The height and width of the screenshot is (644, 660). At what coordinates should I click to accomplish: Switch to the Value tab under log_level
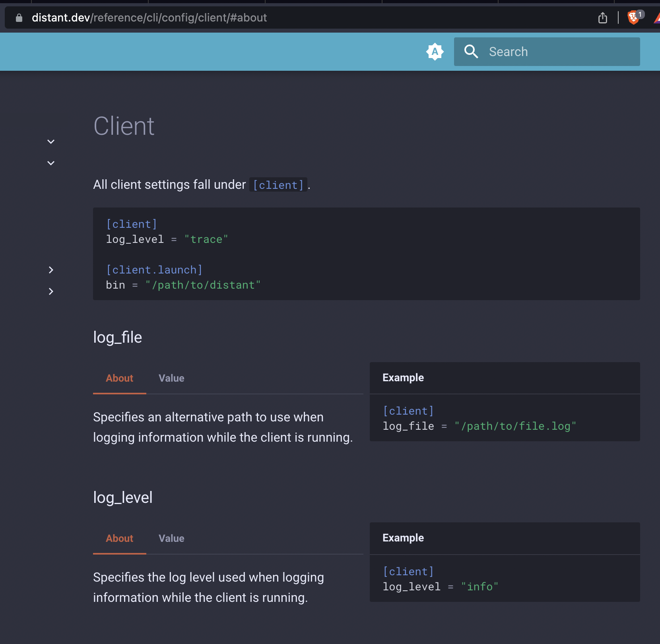coord(171,538)
